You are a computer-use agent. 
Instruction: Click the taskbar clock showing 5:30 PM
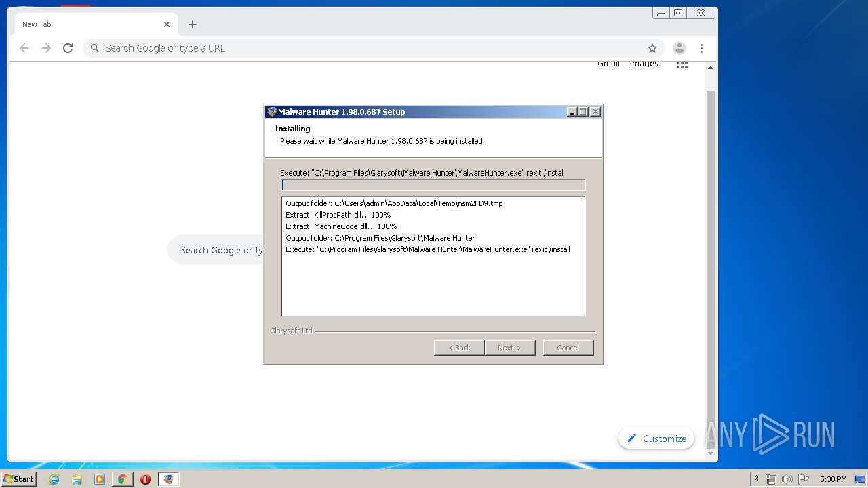point(833,479)
